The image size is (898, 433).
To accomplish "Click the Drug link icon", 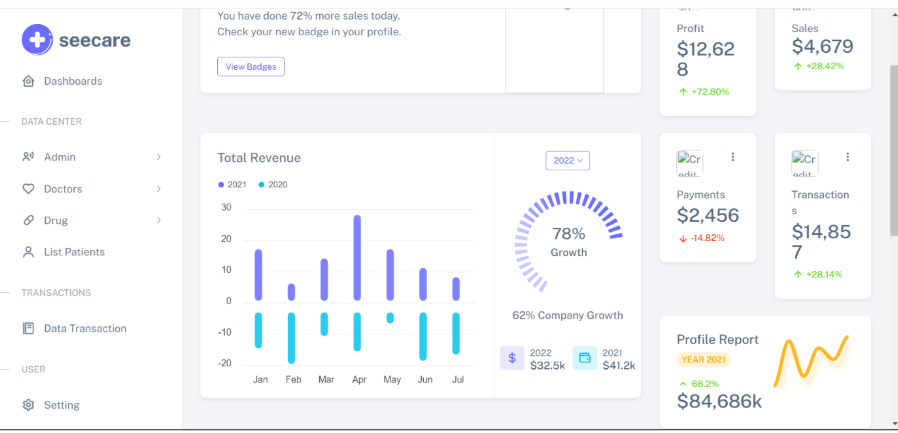I will (x=28, y=221).
